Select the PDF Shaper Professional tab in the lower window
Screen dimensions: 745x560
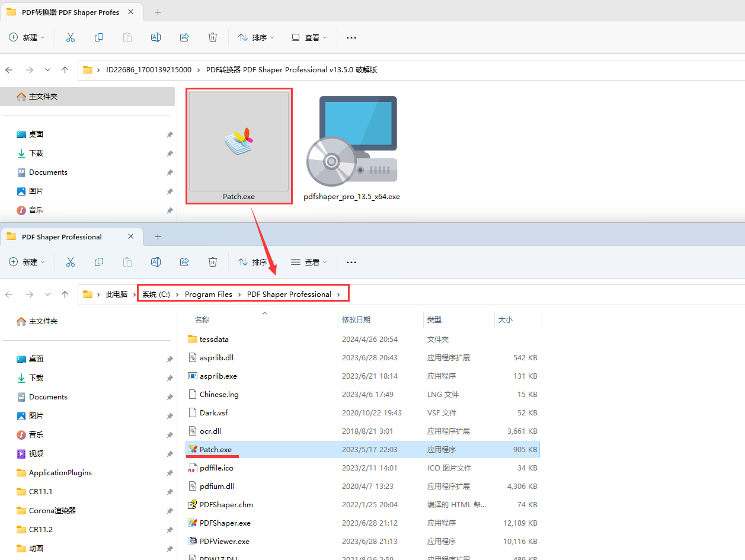(71, 236)
